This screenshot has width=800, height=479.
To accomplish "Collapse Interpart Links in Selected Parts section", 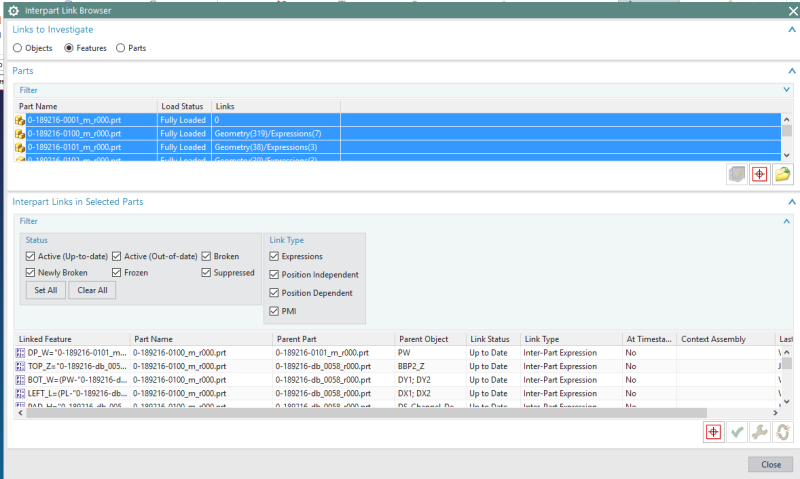I will (792, 202).
